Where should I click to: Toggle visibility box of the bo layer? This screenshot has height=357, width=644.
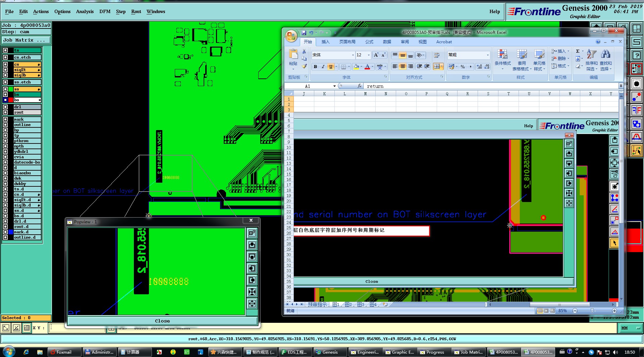(x=5, y=100)
